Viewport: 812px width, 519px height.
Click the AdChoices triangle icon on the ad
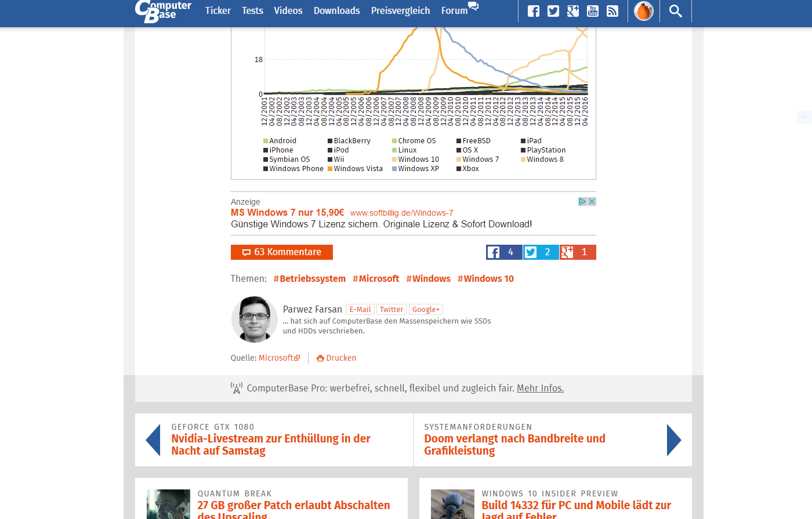tap(583, 201)
